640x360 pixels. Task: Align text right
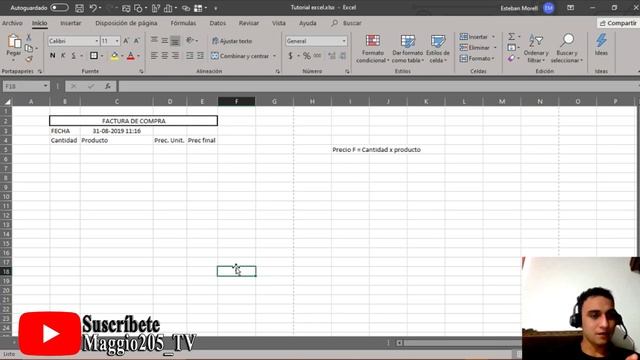175,56
